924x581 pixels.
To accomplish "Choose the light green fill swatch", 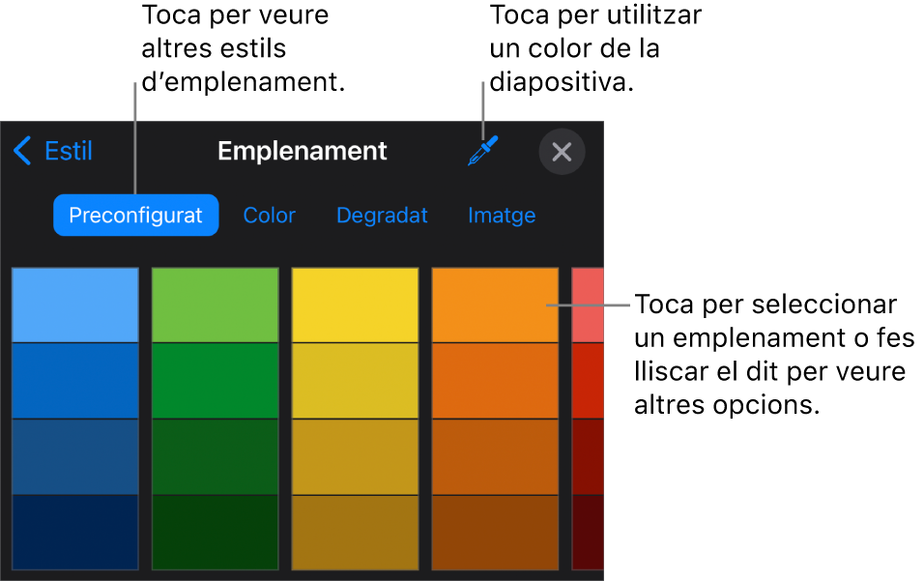I will [x=216, y=305].
